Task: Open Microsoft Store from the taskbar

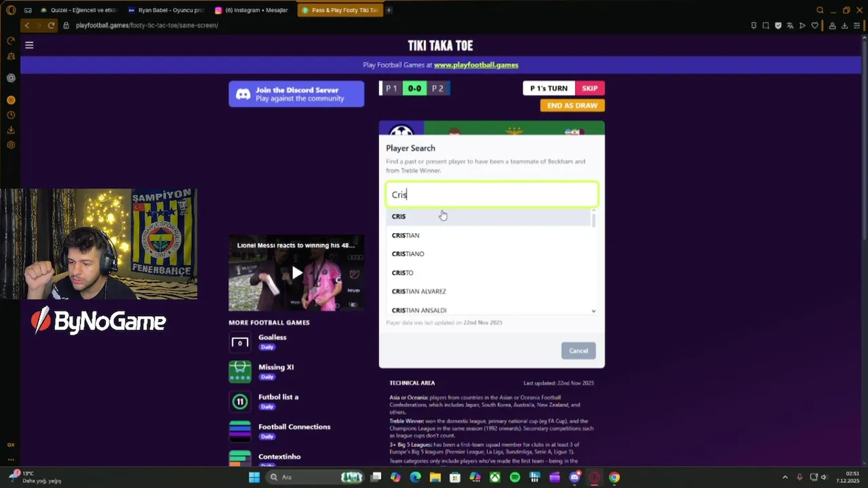Action: click(x=455, y=477)
